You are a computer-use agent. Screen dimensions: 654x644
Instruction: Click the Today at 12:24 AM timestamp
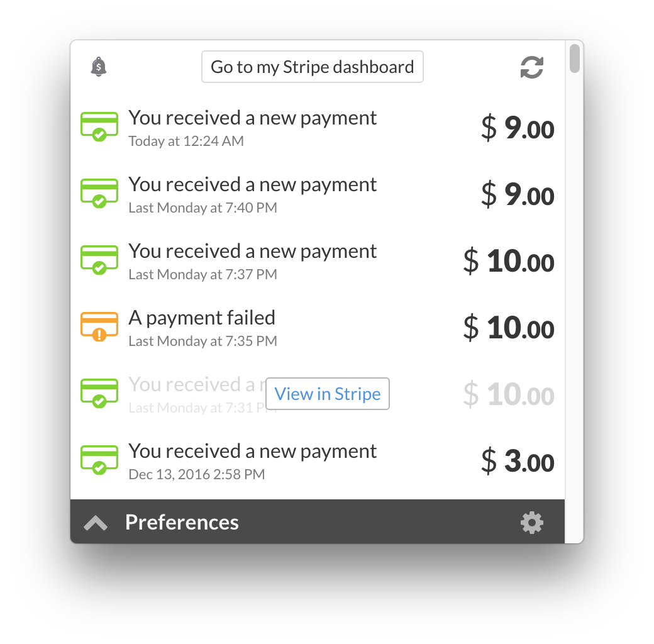click(186, 142)
